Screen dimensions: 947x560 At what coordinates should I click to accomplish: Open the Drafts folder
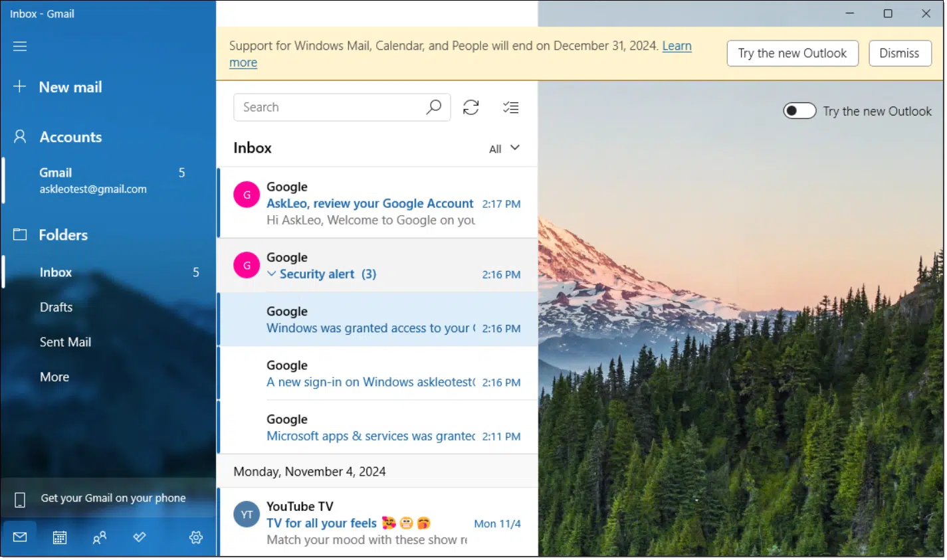(108, 307)
